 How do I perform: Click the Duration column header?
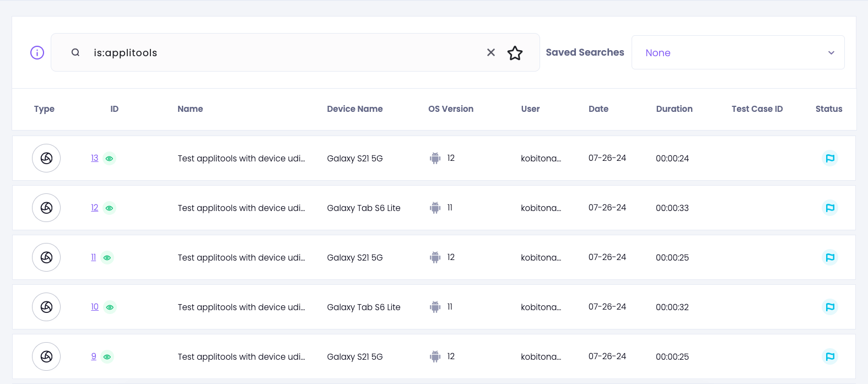click(x=675, y=109)
